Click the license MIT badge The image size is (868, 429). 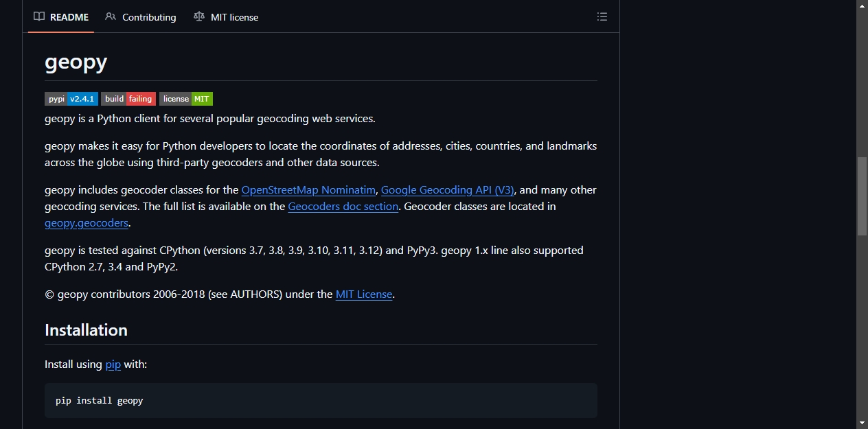coord(186,99)
